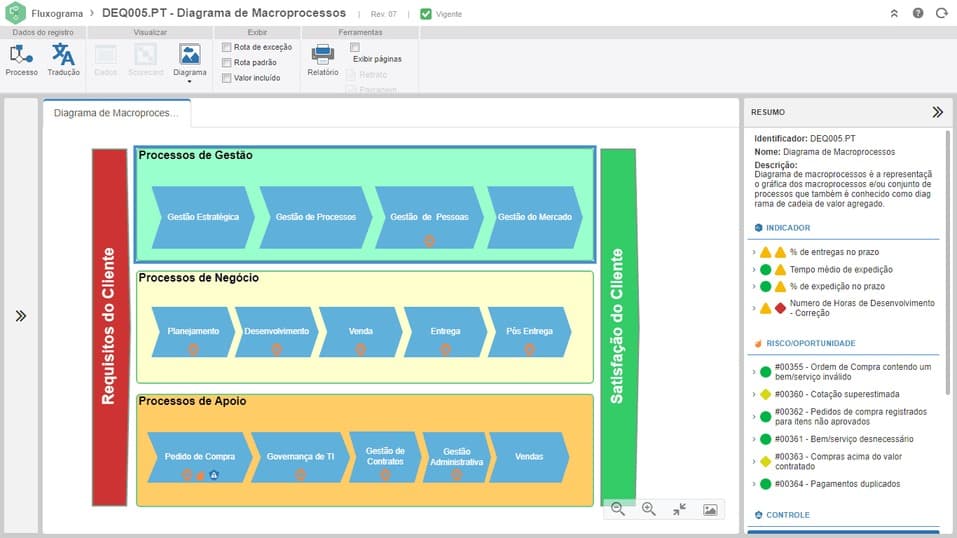Expand the Cotação superestimada risk item
The height and width of the screenshot is (538, 957).
(x=754, y=394)
